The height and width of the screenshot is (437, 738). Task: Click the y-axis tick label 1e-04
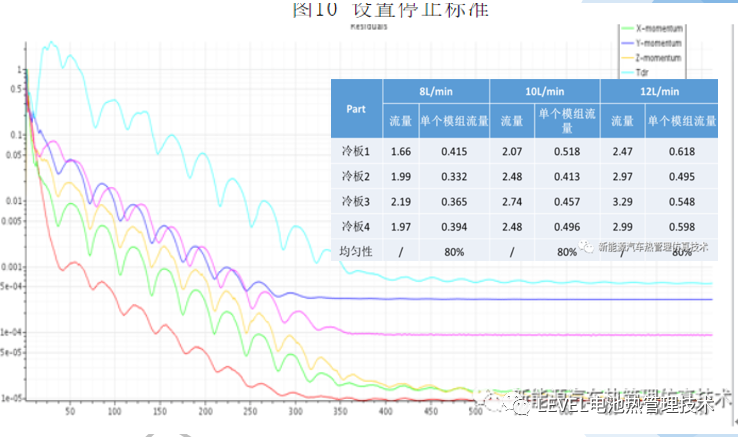(11, 332)
